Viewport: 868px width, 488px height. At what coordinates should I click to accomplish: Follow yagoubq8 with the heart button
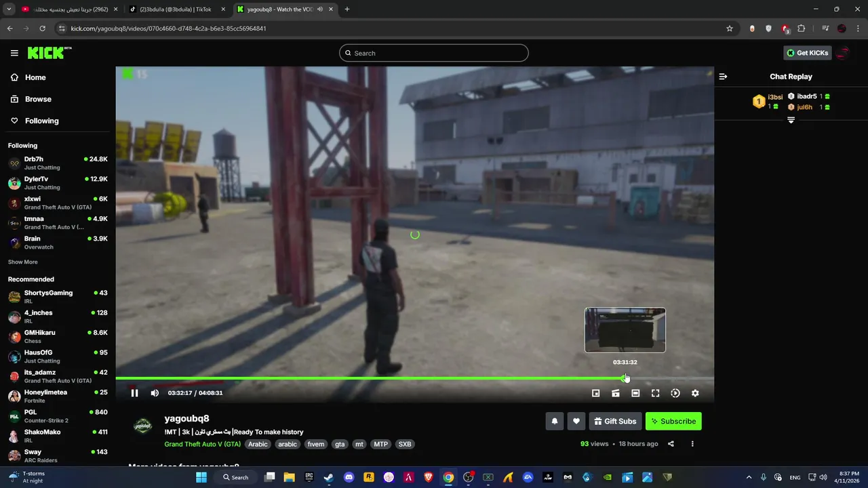pyautogui.click(x=576, y=421)
